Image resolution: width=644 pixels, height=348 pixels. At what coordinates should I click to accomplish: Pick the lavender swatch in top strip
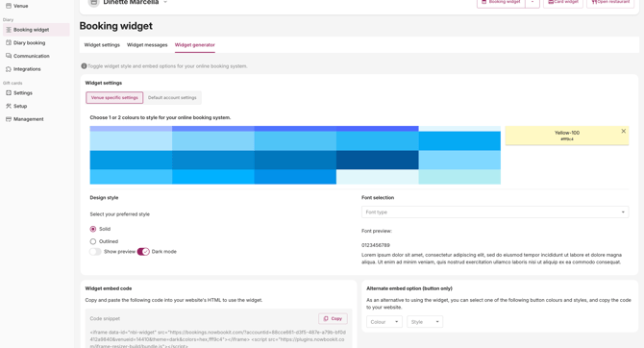coord(131,129)
